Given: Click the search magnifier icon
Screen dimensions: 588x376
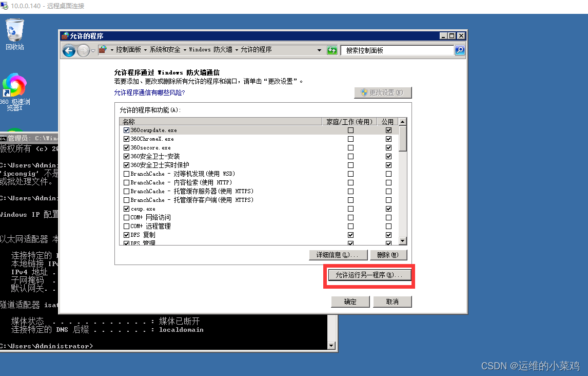Looking at the screenshot, I should point(459,50).
